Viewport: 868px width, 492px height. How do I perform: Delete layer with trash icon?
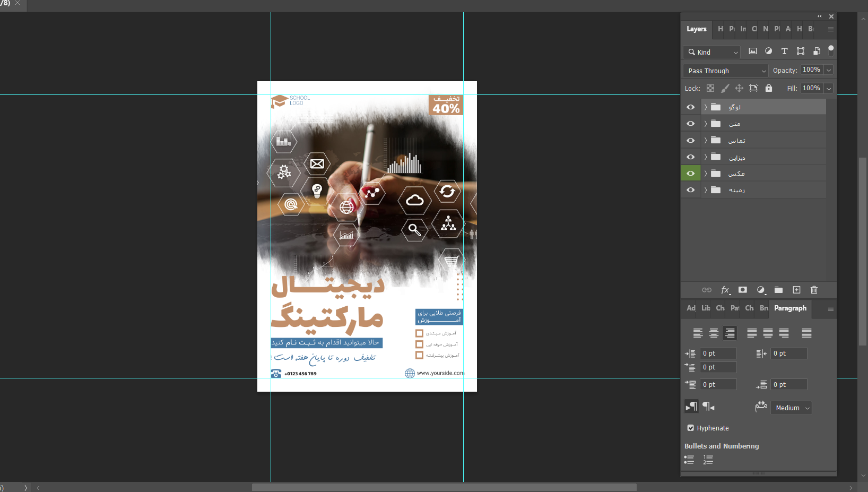pyautogui.click(x=814, y=290)
